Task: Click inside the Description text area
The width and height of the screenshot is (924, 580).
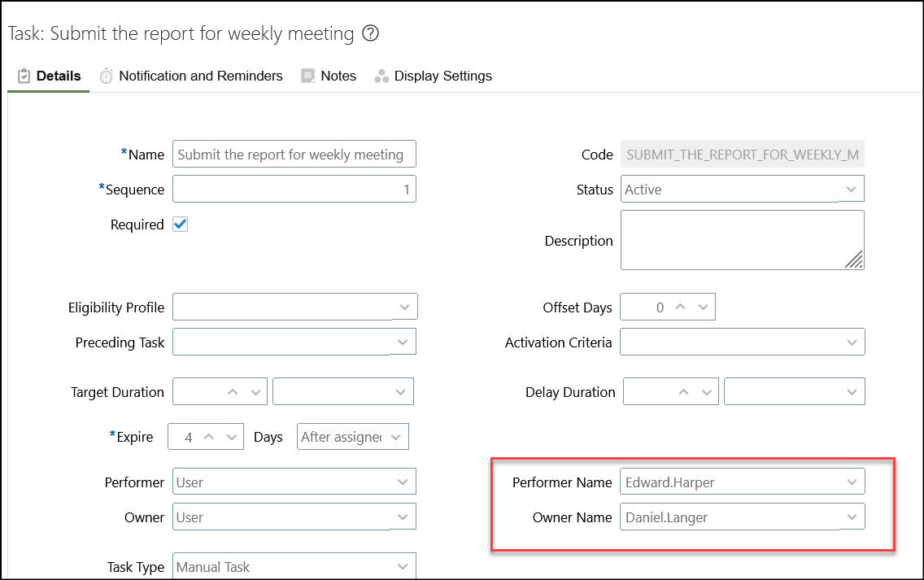Action: pos(742,239)
